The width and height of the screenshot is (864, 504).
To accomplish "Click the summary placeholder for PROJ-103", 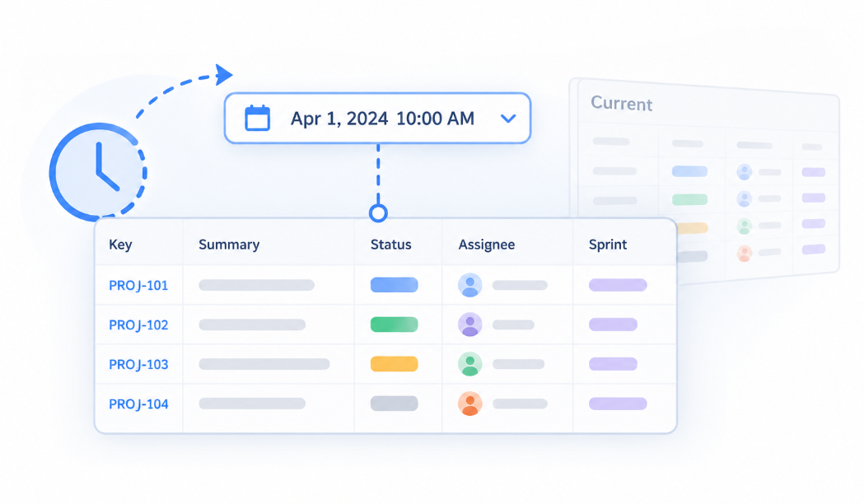I will (264, 364).
